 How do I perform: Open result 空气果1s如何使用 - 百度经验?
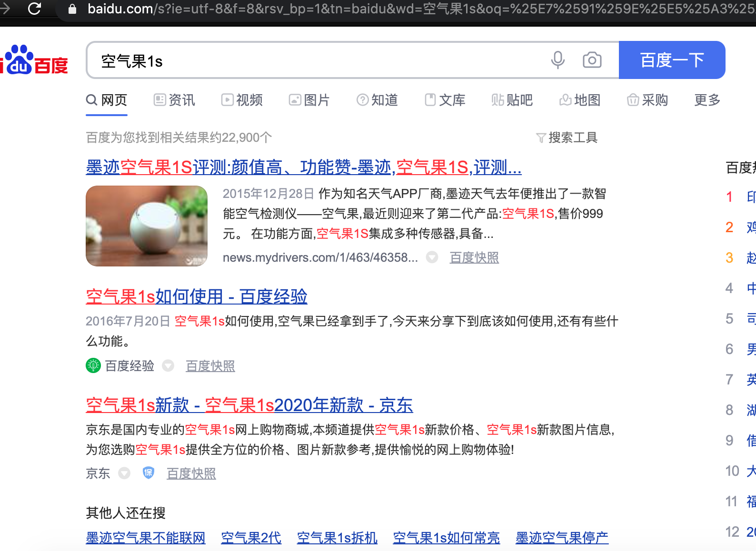click(197, 296)
